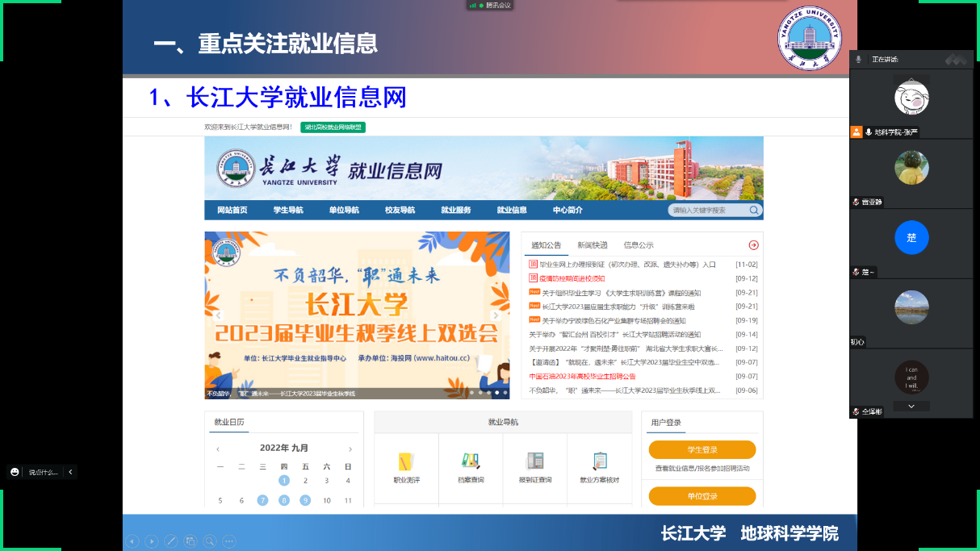Select the pen annotation tool
The width and height of the screenshot is (980, 551).
tap(170, 541)
